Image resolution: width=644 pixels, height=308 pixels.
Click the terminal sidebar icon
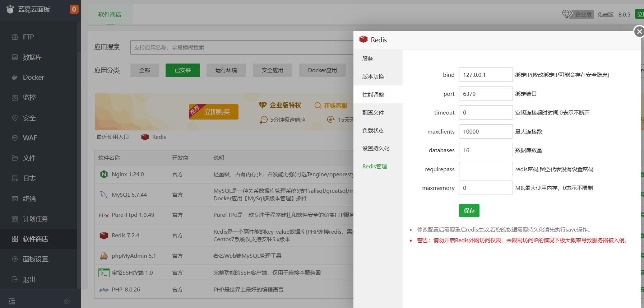pyautogui.click(x=15, y=199)
